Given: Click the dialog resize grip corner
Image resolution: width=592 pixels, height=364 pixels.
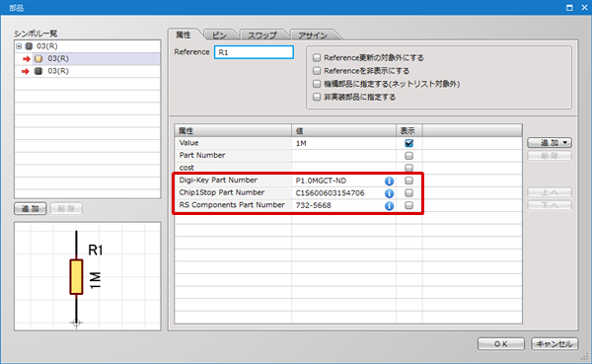Looking at the screenshot, I should 585,357.
